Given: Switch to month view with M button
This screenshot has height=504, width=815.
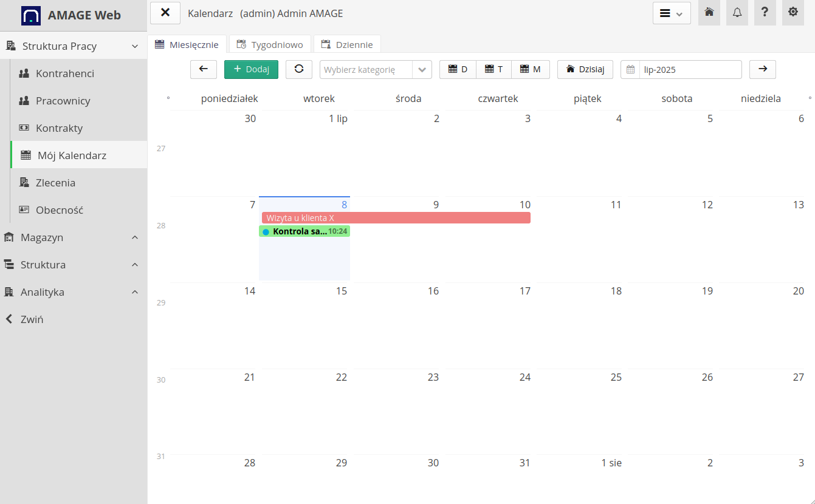Looking at the screenshot, I should pos(530,69).
